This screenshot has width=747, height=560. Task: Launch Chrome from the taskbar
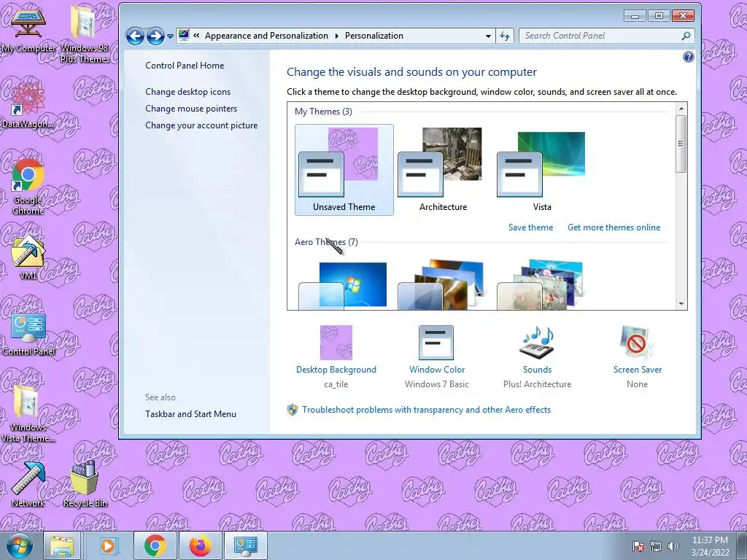[155, 545]
